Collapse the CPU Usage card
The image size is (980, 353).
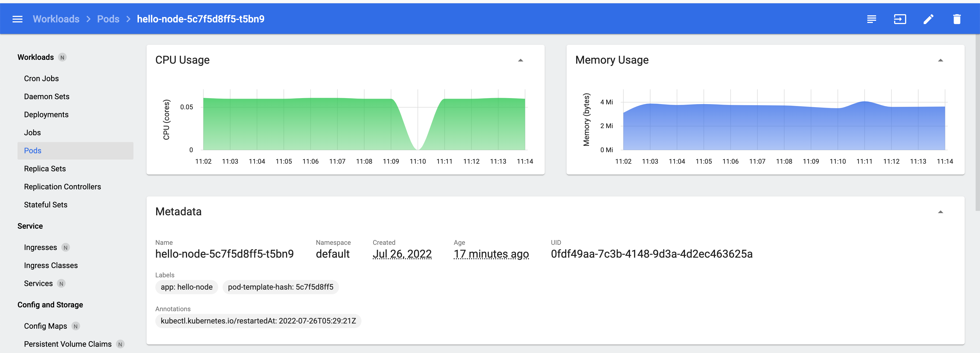pyautogui.click(x=520, y=60)
